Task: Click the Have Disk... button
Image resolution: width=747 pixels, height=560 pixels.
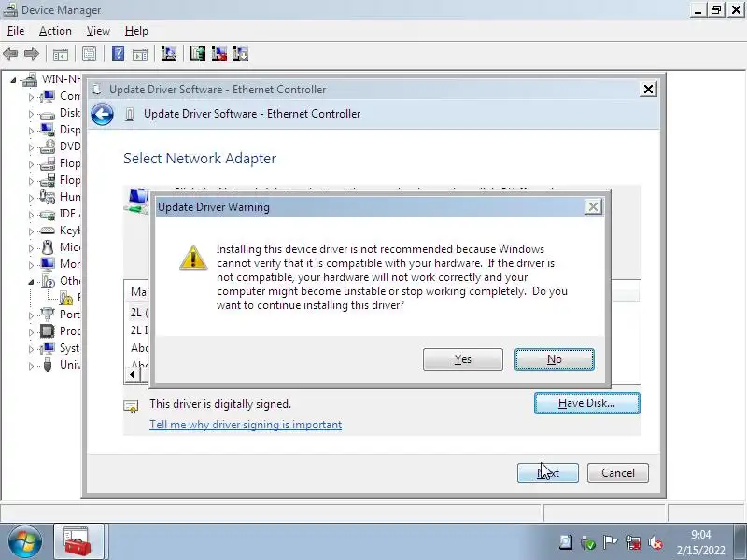Action: [x=587, y=403]
